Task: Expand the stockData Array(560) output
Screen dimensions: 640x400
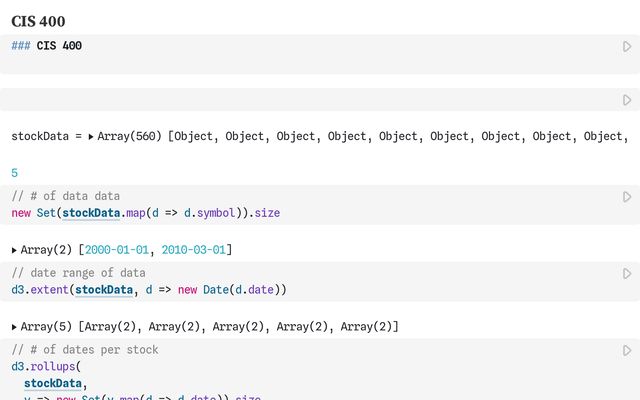Action: click(92, 136)
